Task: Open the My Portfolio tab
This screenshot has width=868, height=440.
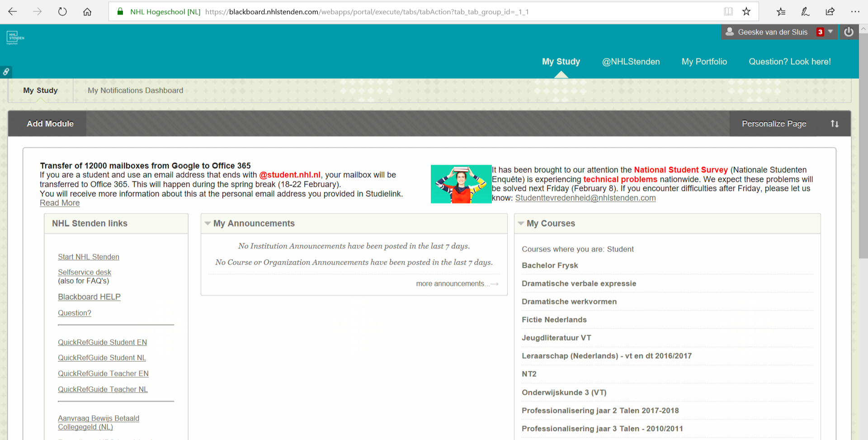Action: click(x=704, y=62)
